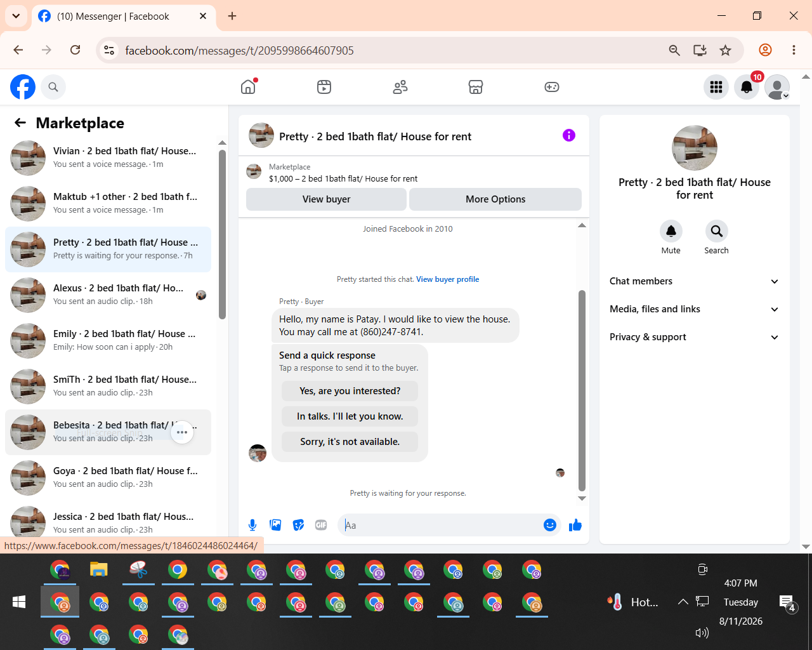Open the tab search dropdown arrow
This screenshot has height=650, width=812.
coord(16,16)
